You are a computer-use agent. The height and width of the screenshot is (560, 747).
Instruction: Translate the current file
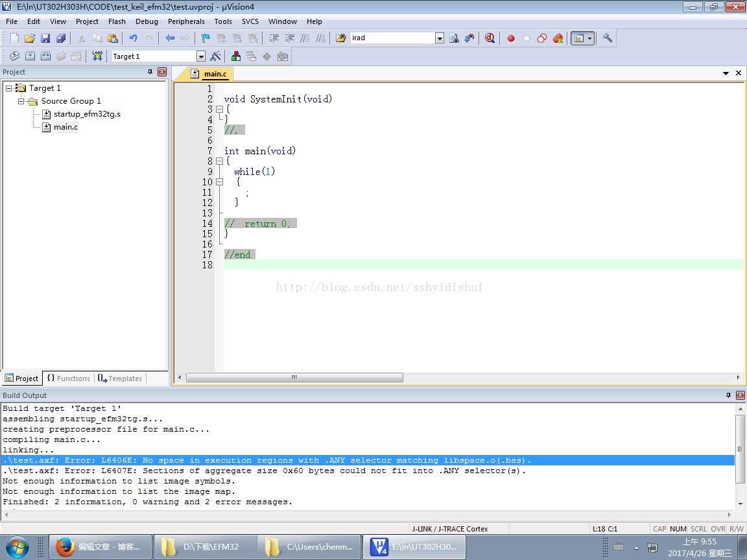[x=14, y=56]
